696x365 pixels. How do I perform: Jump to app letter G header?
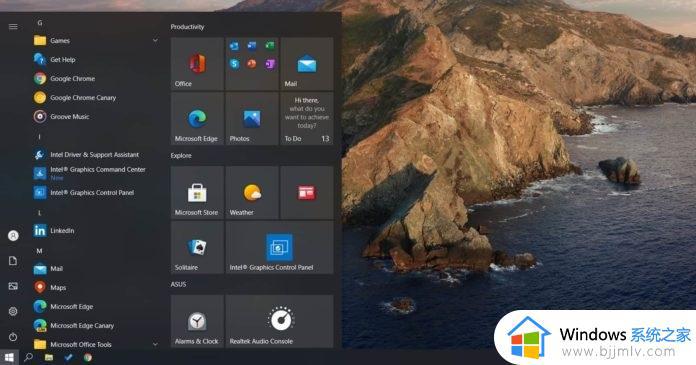pyautogui.click(x=40, y=23)
